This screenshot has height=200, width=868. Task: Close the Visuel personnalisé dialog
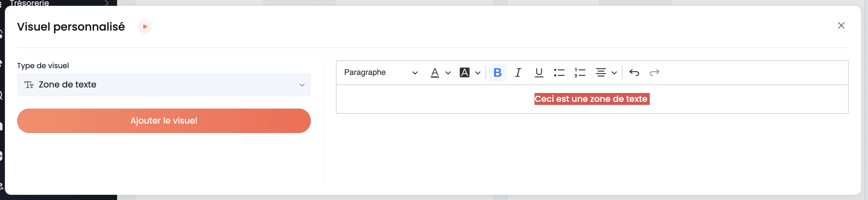[841, 26]
